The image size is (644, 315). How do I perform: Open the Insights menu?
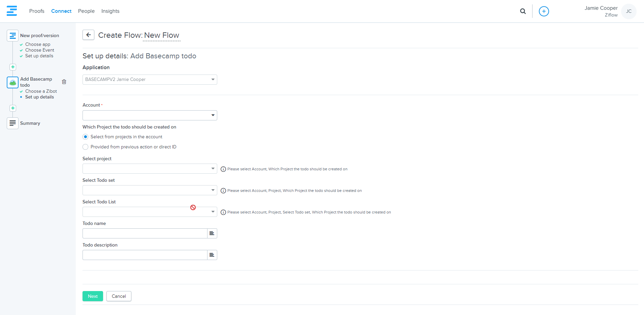pyautogui.click(x=110, y=11)
